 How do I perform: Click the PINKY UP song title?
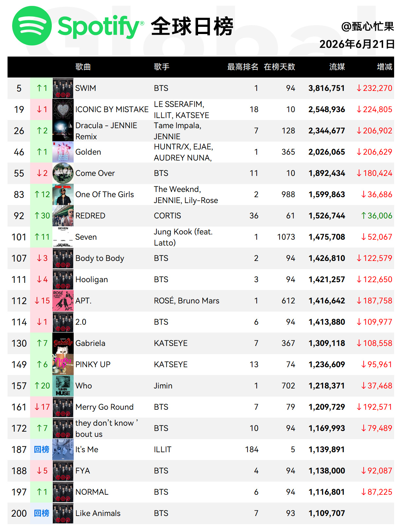93,365
